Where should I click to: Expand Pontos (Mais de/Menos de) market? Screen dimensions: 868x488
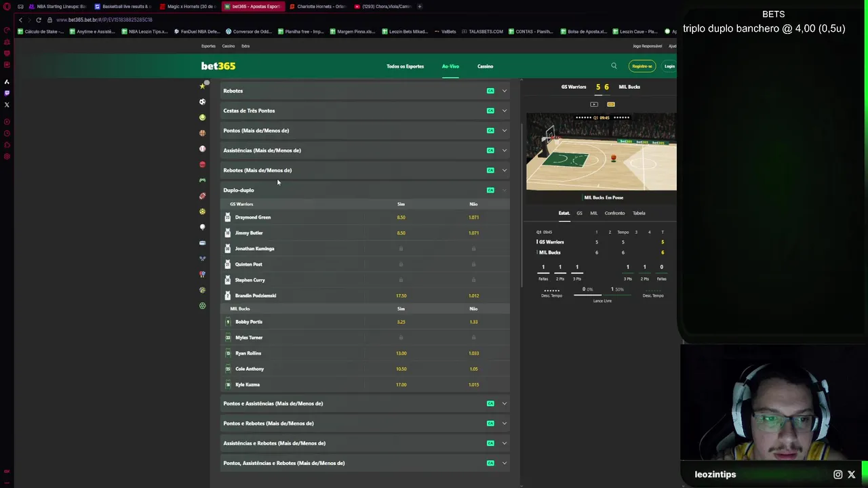365,130
